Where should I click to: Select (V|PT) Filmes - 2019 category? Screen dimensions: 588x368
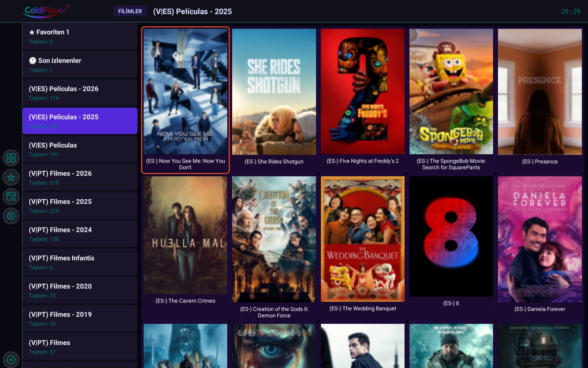coord(80,318)
